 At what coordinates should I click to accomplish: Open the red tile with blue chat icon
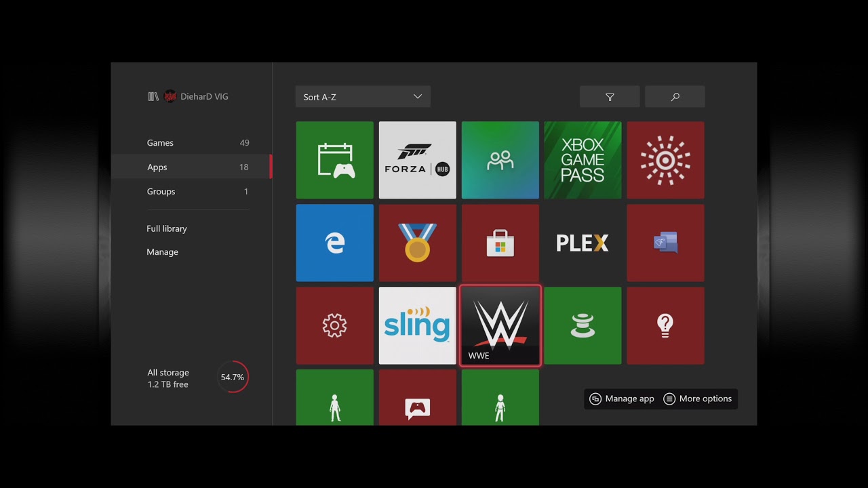[665, 243]
